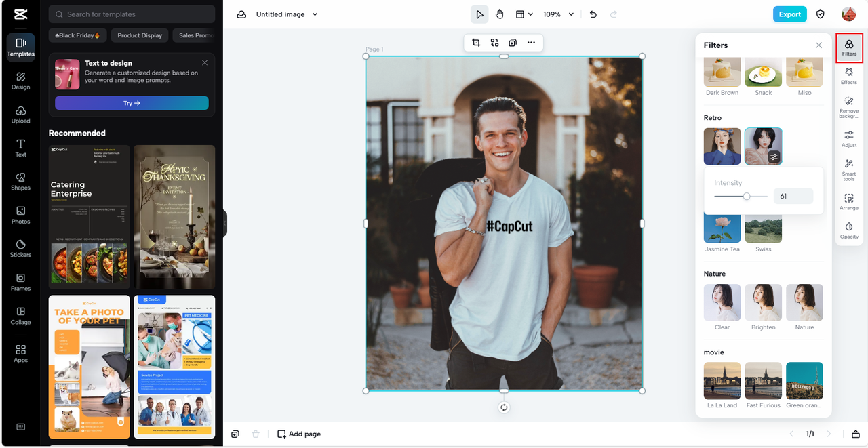868x448 pixels.
Task: Click the rotate handle below the image
Action: (x=504, y=407)
